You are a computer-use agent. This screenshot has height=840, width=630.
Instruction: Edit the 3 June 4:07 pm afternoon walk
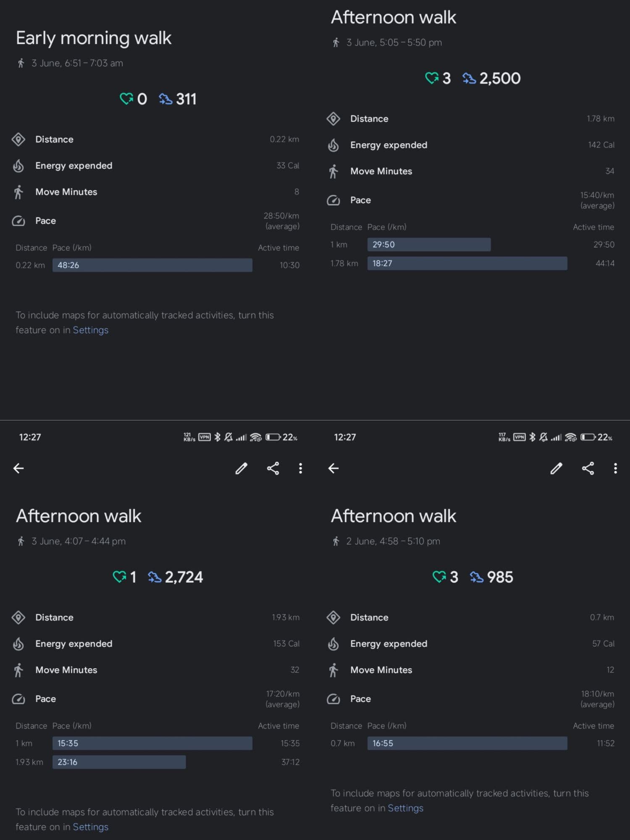tap(241, 468)
